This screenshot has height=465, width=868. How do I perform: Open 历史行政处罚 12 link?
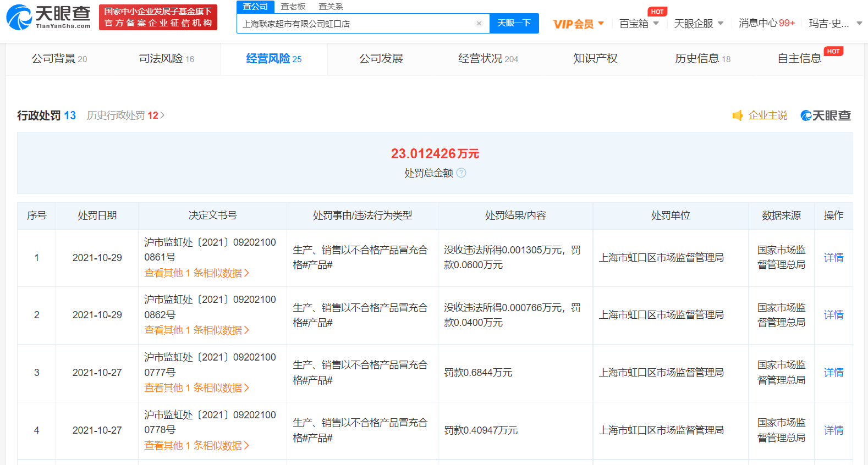(x=125, y=115)
